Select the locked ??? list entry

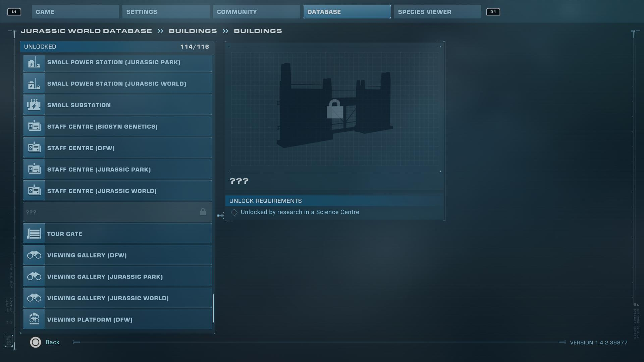click(x=118, y=212)
